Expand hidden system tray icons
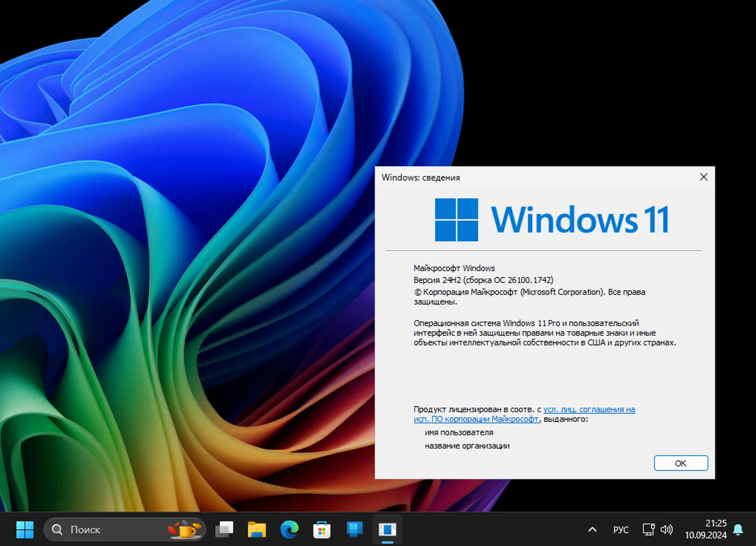Screen dimensions: 756x546 [592, 529]
